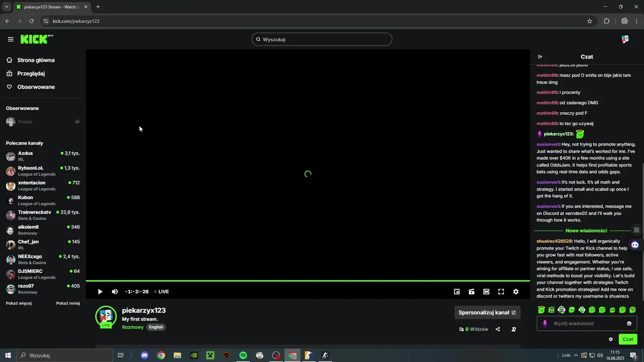Image resolution: width=644 pixels, height=362 pixels.
Task: Toggle theater mode in the player
Action: [x=486, y=292]
